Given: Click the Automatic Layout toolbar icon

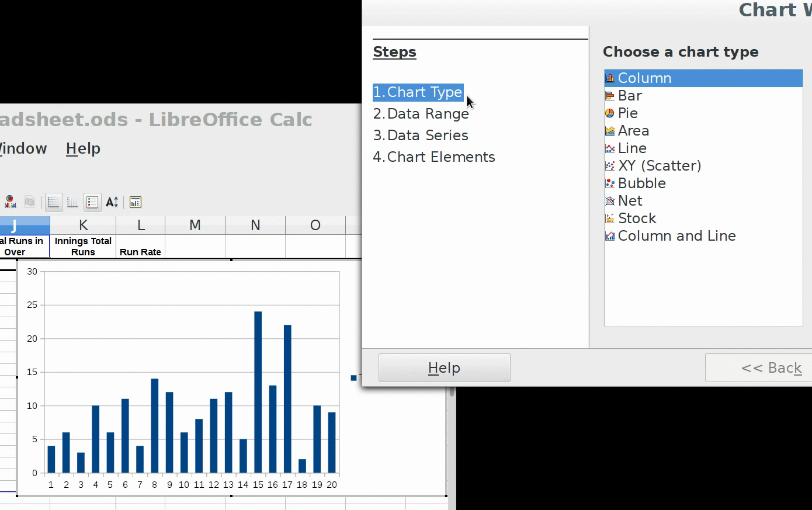Looking at the screenshot, I should (x=136, y=202).
